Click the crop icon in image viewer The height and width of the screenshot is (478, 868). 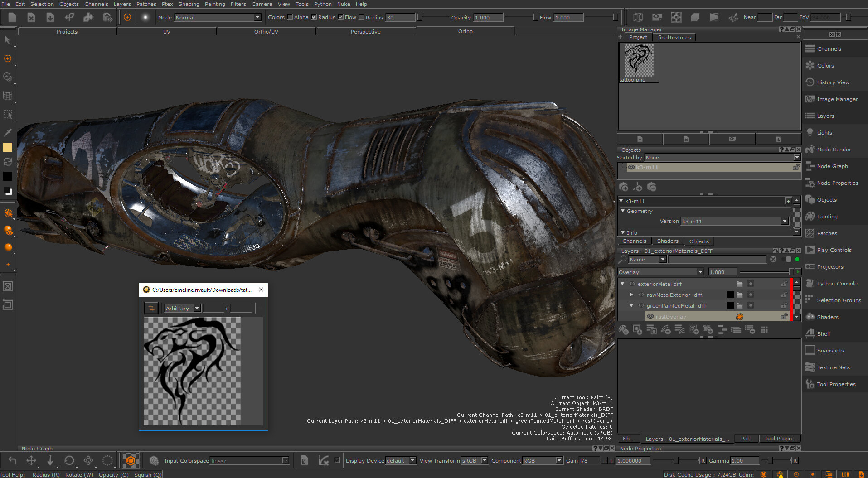(151, 308)
